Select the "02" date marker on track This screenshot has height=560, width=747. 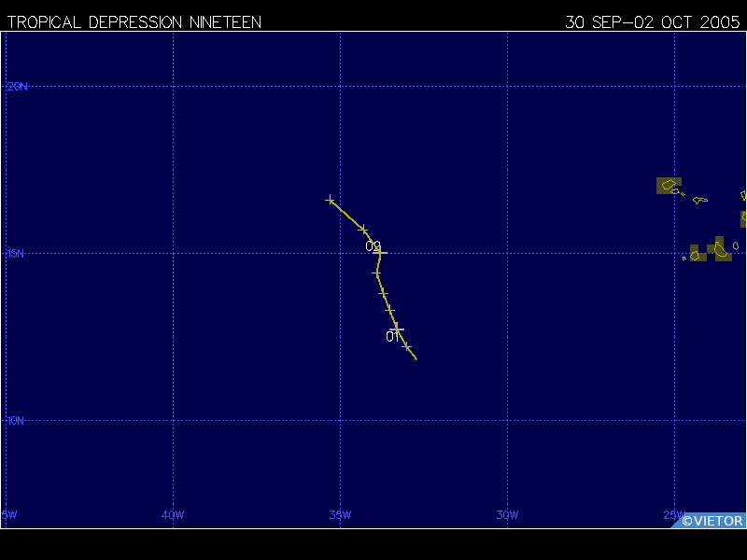[x=373, y=246]
